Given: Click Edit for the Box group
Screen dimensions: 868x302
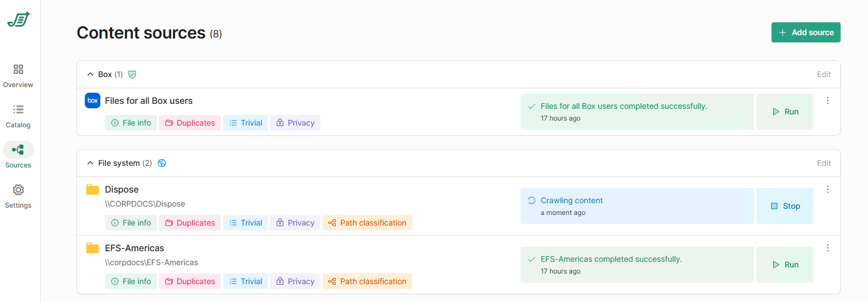Looking at the screenshot, I should point(823,74).
